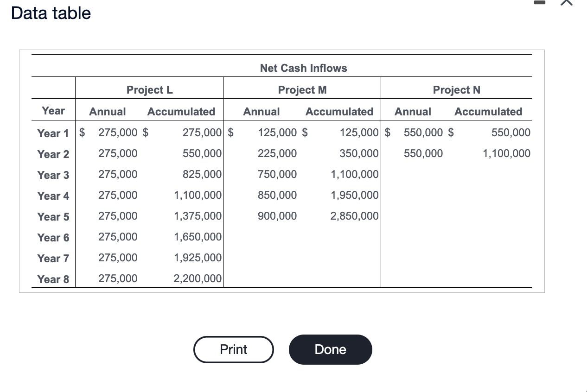The width and height of the screenshot is (587, 392).
Task: Click the Project L column header
Action: click(x=149, y=89)
